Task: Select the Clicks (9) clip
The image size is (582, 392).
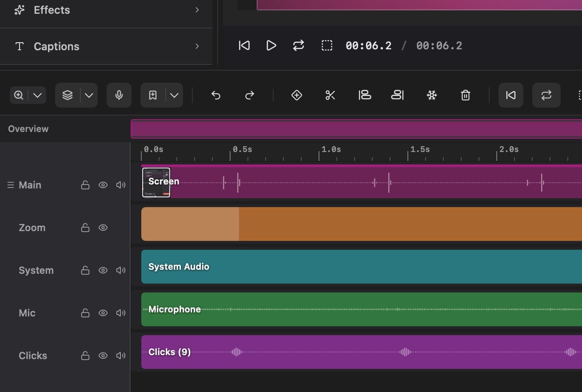Action: click(362, 352)
